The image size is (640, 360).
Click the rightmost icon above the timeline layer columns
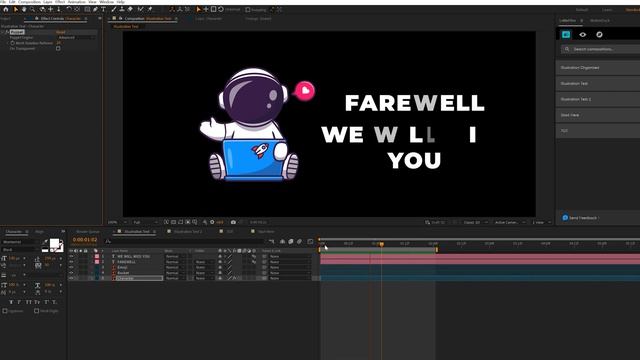(310, 242)
